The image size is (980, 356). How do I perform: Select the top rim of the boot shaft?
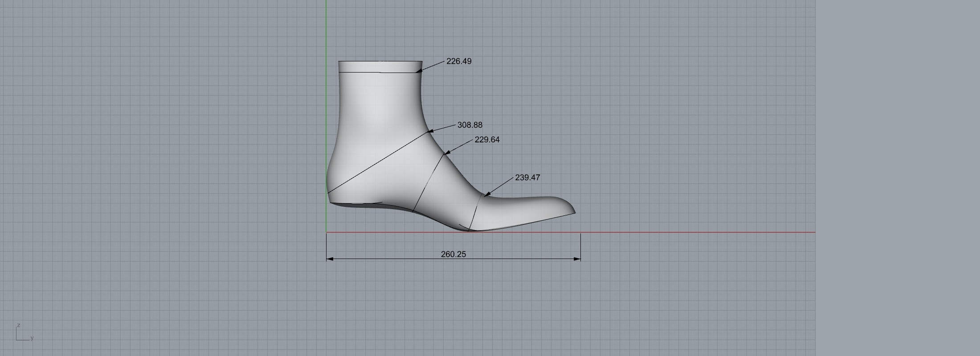(380, 61)
